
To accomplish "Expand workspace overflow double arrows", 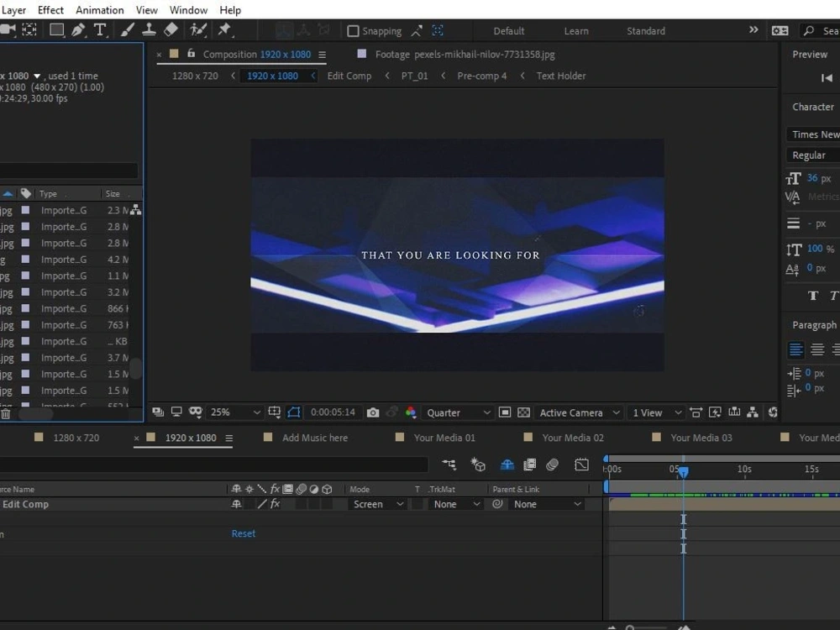I will click(x=753, y=30).
